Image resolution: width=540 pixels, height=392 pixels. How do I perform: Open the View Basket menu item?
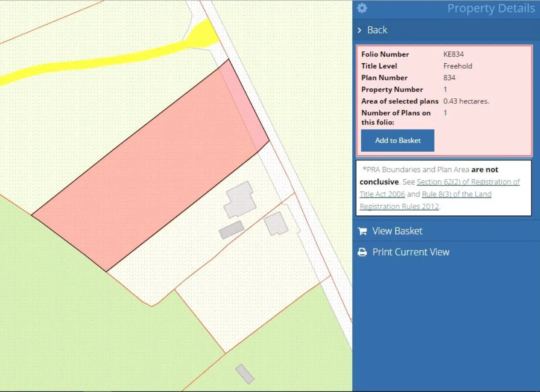coord(397,231)
